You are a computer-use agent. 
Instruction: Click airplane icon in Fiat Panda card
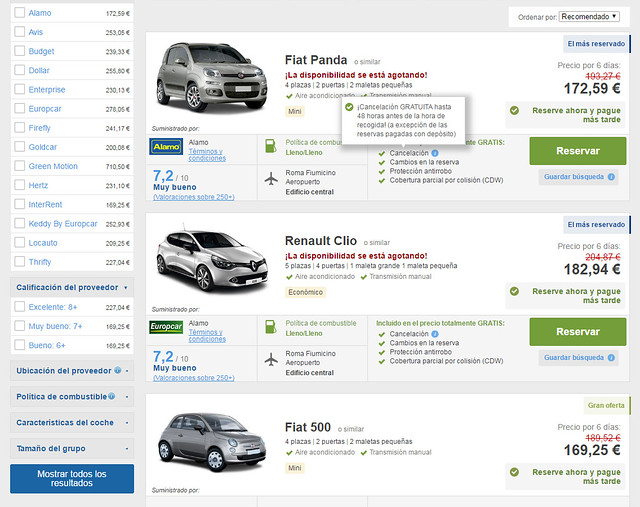click(x=271, y=179)
